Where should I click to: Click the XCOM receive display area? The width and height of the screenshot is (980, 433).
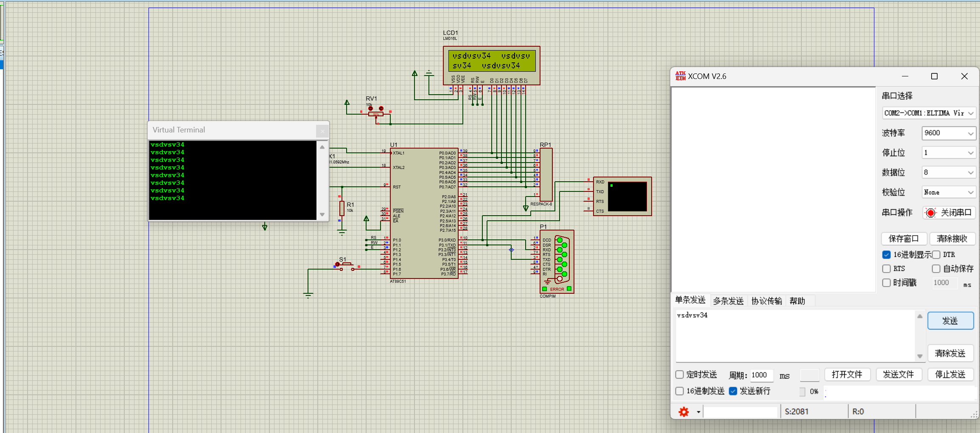pos(773,189)
